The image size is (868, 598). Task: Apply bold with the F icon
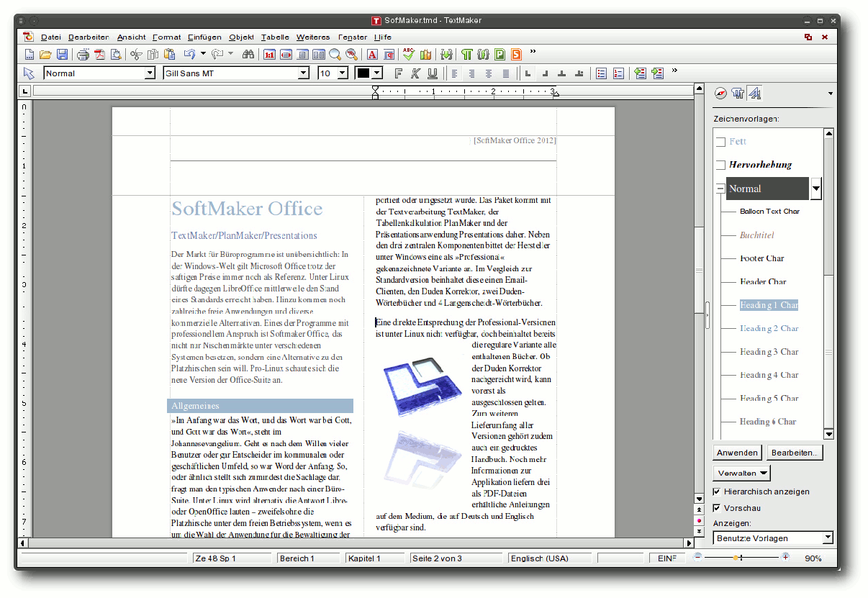[399, 73]
